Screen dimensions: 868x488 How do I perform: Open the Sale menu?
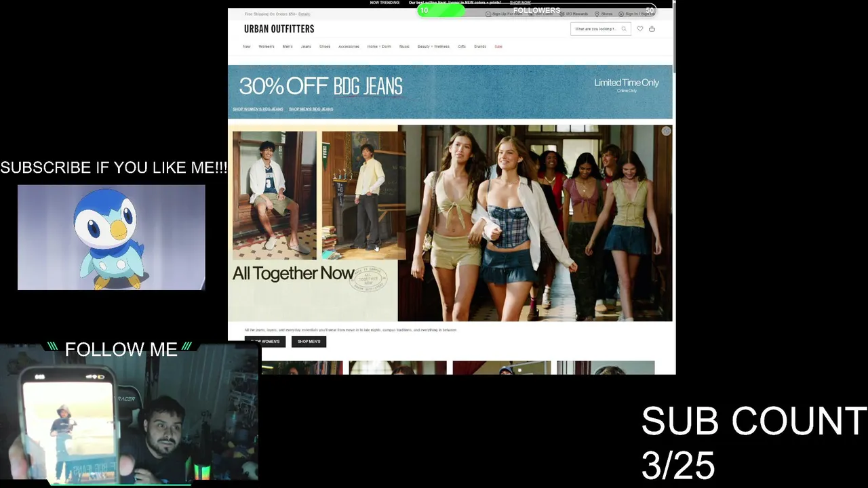[498, 47]
